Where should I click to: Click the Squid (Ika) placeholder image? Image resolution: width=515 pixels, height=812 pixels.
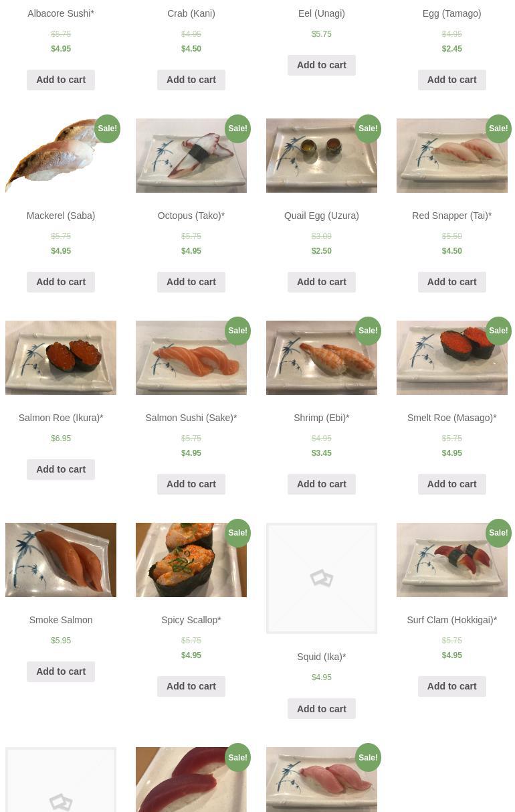point(322,578)
